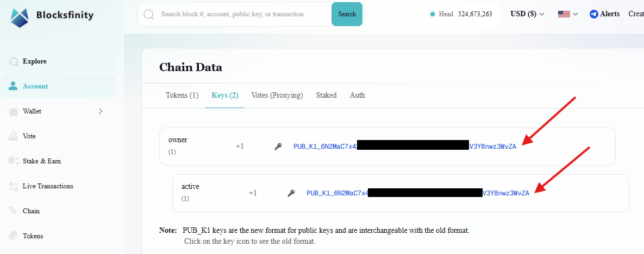Click the Explore sidebar icon
The image size is (644, 254).
click(14, 61)
